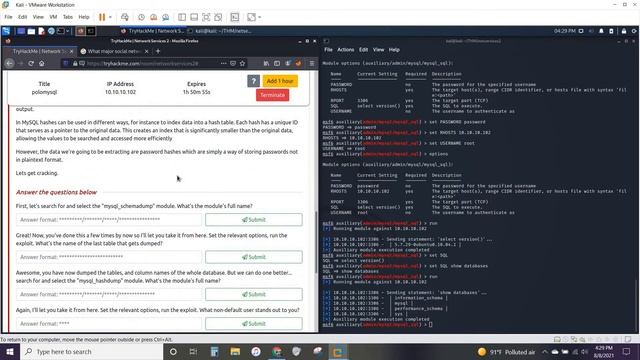Submit the non-default user answer
640x360 pixels.
click(x=254, y=324)
